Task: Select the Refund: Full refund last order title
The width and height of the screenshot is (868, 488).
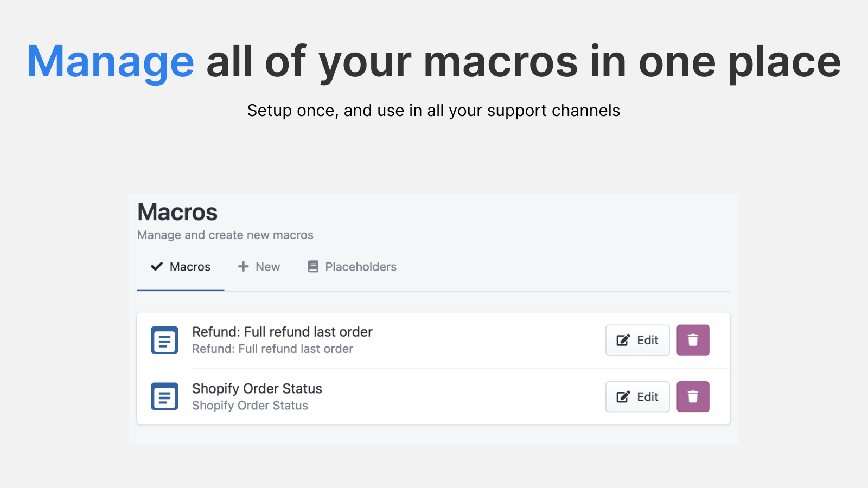Action: [x=282, y=332]
